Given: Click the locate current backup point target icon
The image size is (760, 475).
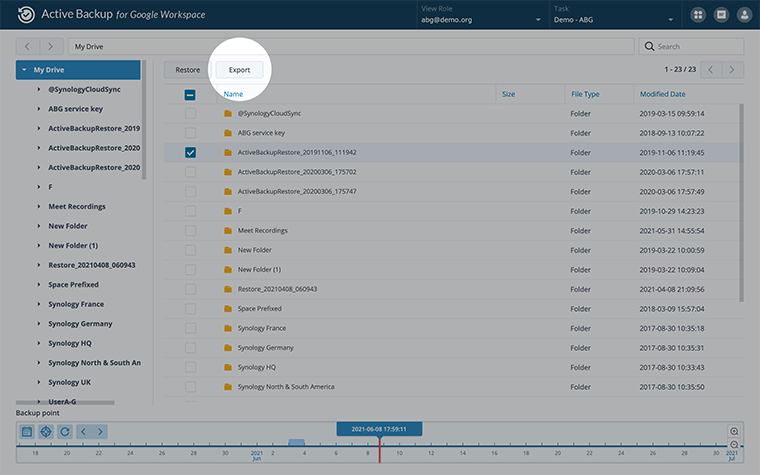Looking at the screenshot, I should tap(46, 431).
